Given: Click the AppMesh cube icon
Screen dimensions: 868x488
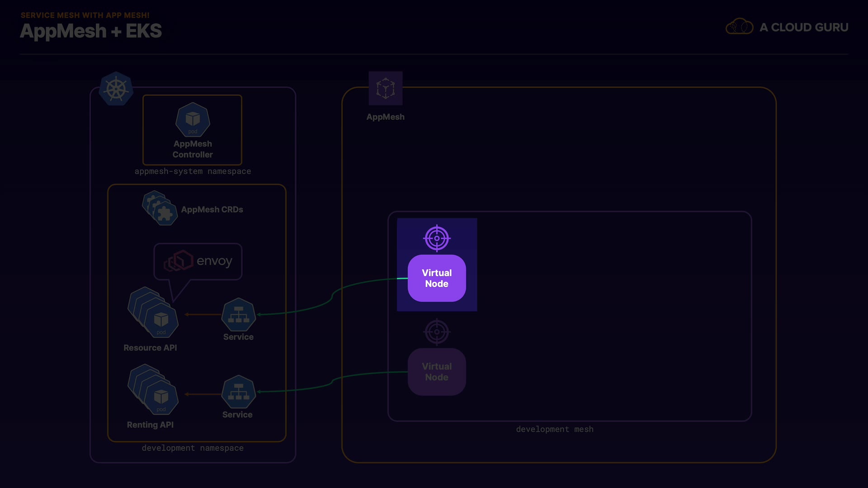Looking at the screenshot, I should [385, 89].
